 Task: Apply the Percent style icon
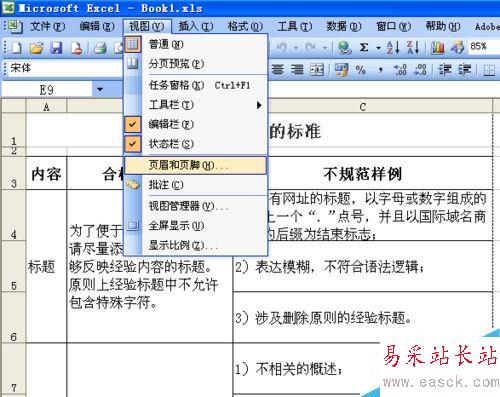pos(361,70)
